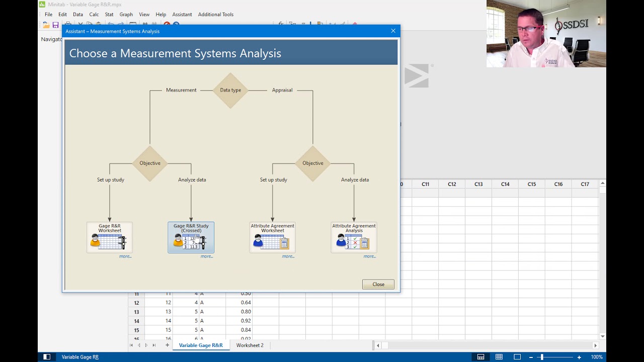Select row header 14
The height and width of the screenshot is (362, 644).
pos(136,321)
